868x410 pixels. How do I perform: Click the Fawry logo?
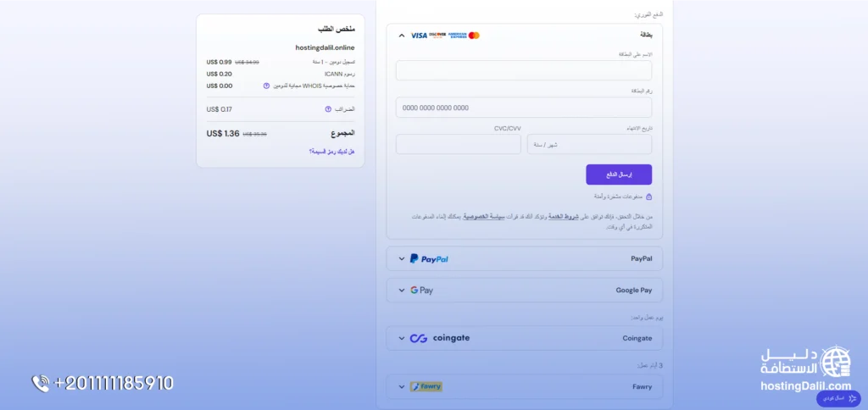[426, 386]
